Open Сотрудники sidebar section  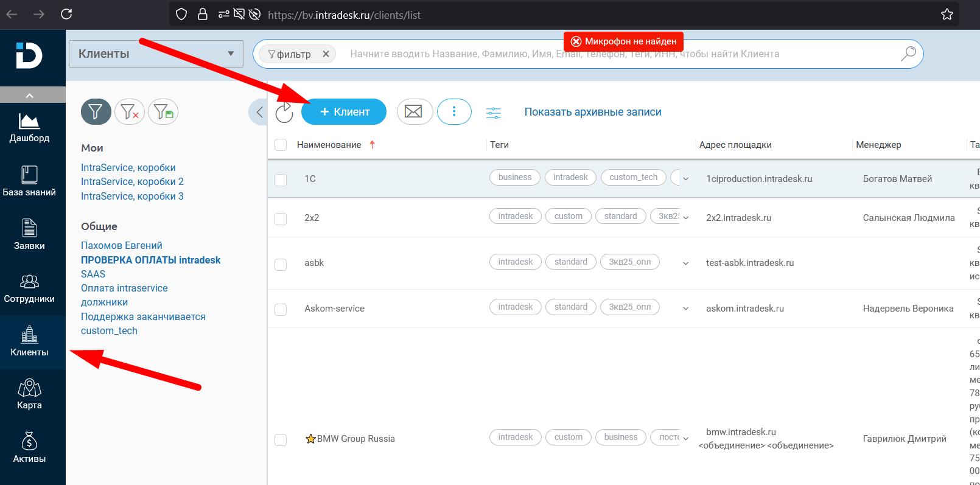[x=29, y=288]
